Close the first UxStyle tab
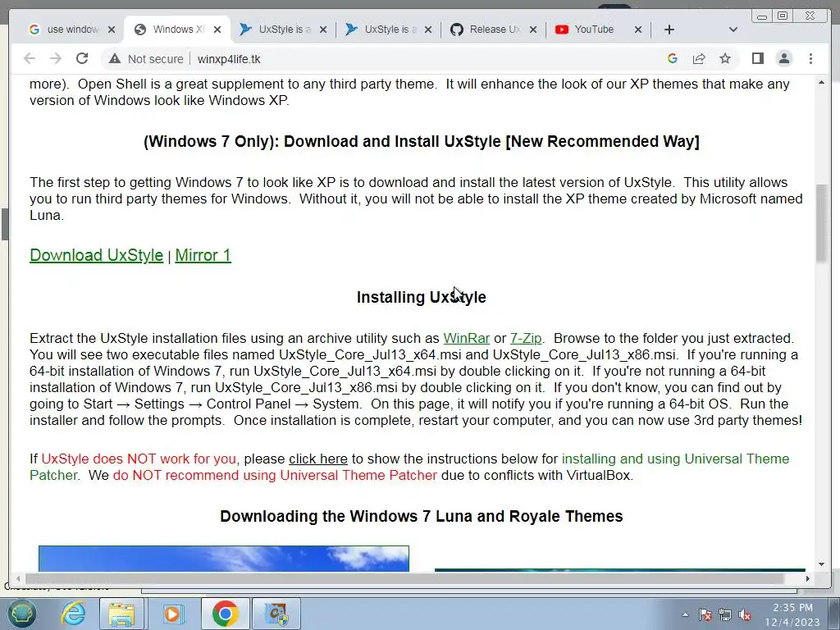The height and width of the screenshot is (630, 840). coord(323,30)
